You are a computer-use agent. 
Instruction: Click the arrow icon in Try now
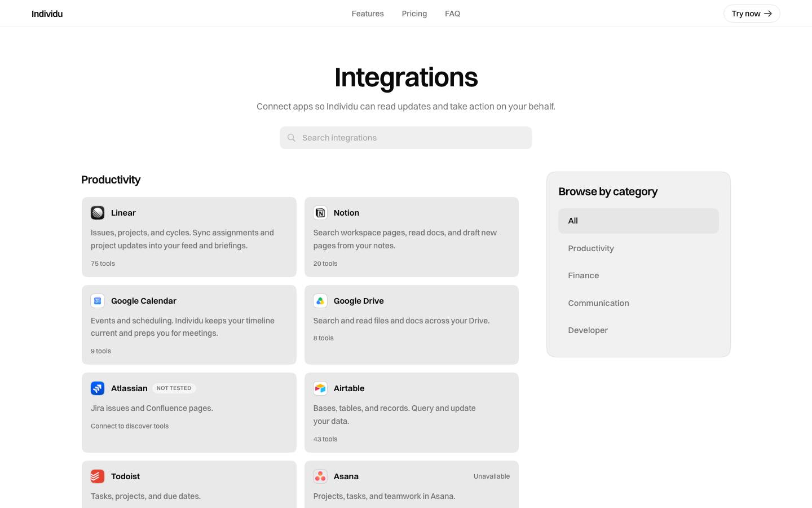[768, 14]
